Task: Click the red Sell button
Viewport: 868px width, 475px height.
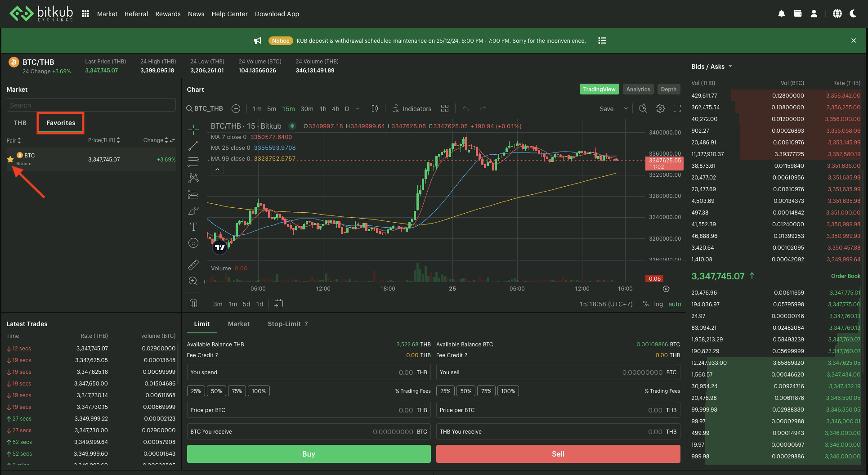Action: [558, 454]
